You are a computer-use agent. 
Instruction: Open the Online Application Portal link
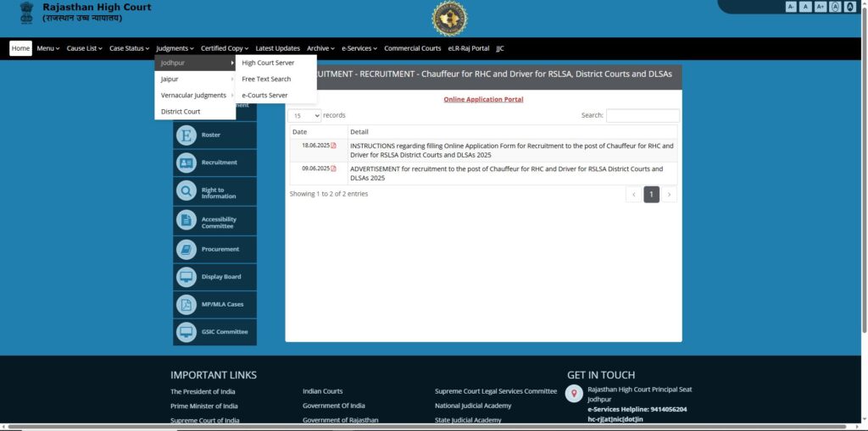pos(483,99)
